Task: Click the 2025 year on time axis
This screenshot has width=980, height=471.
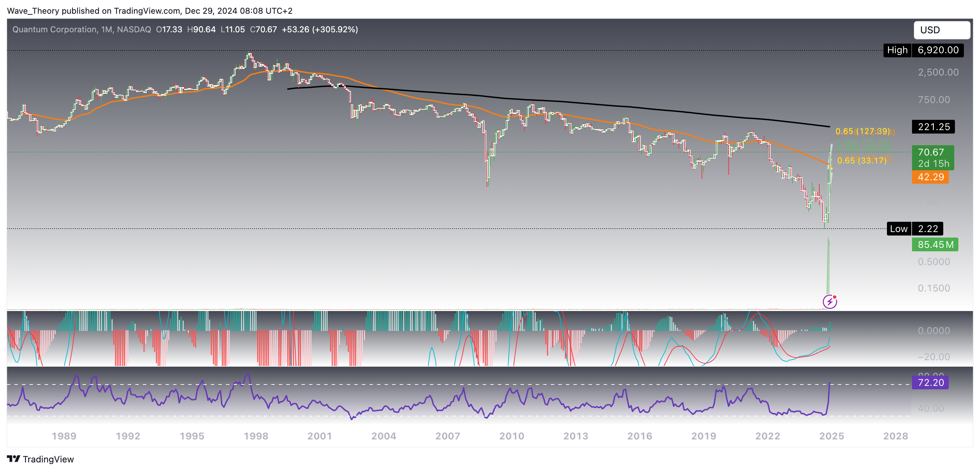Action: (x=831, y=436)
